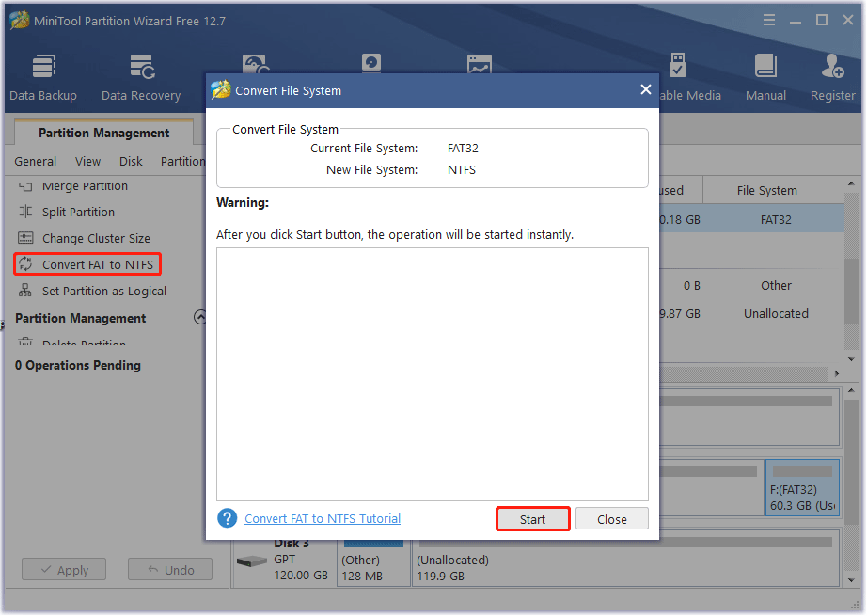Choose Merge Partition in sidebar
Viewport: 867px width, 616px height.
86,186
